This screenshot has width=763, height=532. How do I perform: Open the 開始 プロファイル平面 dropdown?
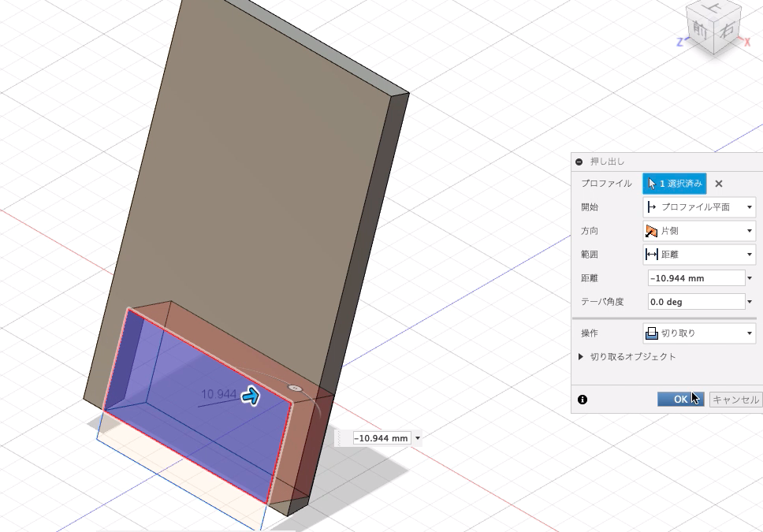[x=699, y=206]
